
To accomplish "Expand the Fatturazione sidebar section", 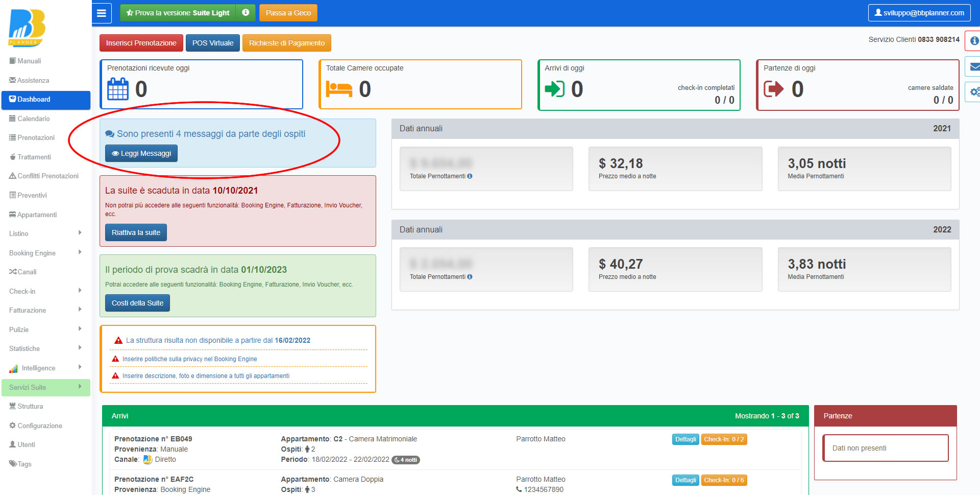I will coord(45,310).
